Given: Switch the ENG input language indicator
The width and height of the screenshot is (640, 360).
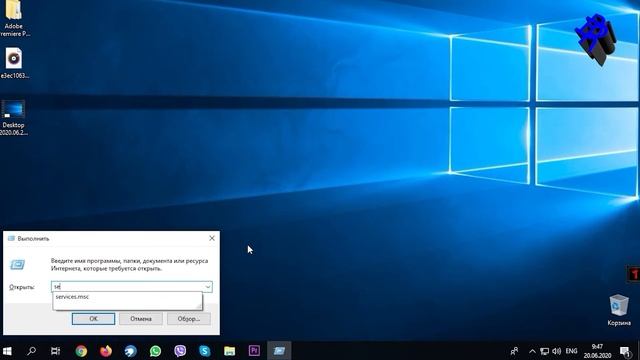Looking at the screenshot, I should pos(571,351).
